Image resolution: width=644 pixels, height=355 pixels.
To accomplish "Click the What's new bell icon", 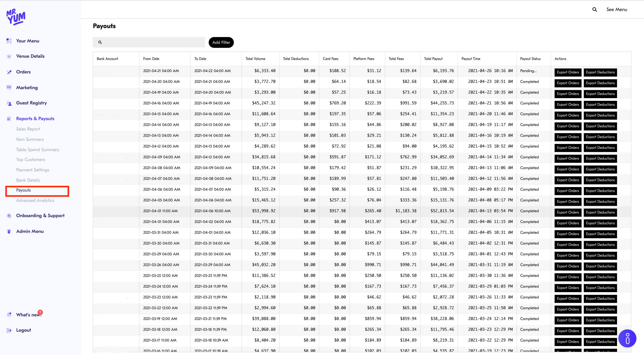I will click(9, 315).
